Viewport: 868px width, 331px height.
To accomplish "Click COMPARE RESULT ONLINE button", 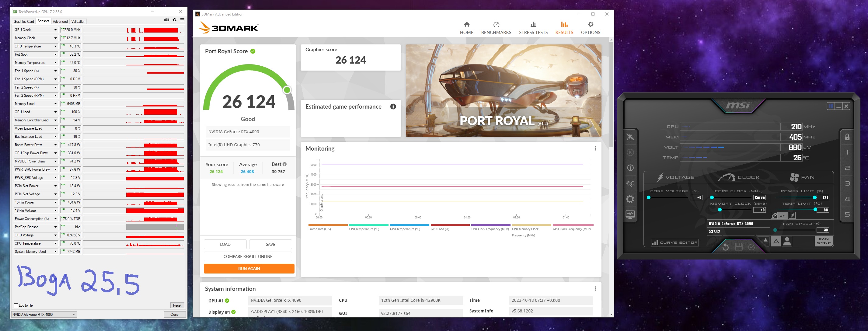I will click(248, 256).
